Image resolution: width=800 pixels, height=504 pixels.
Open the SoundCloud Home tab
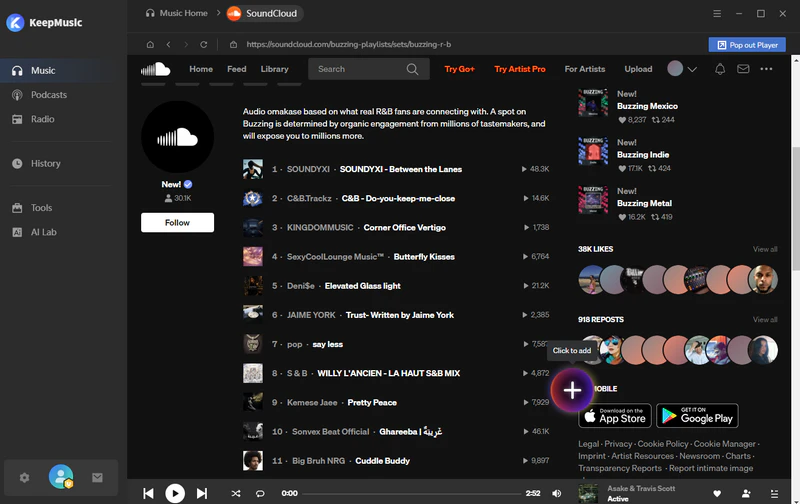[201, 69]
